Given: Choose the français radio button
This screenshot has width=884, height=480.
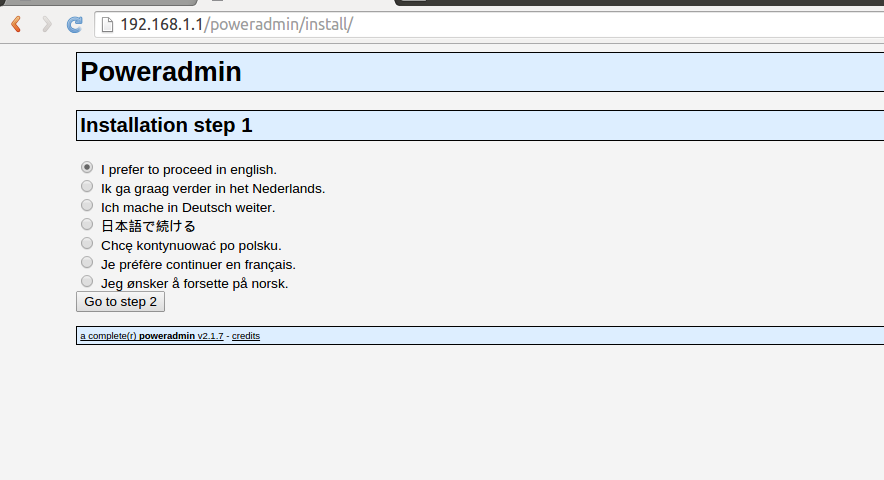Looking at the screenshot, I should (87, 262).
